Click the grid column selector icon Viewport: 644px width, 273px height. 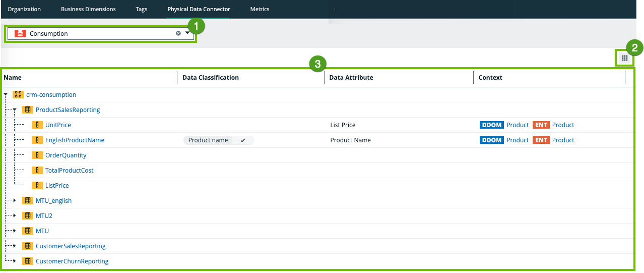point(624,59)
